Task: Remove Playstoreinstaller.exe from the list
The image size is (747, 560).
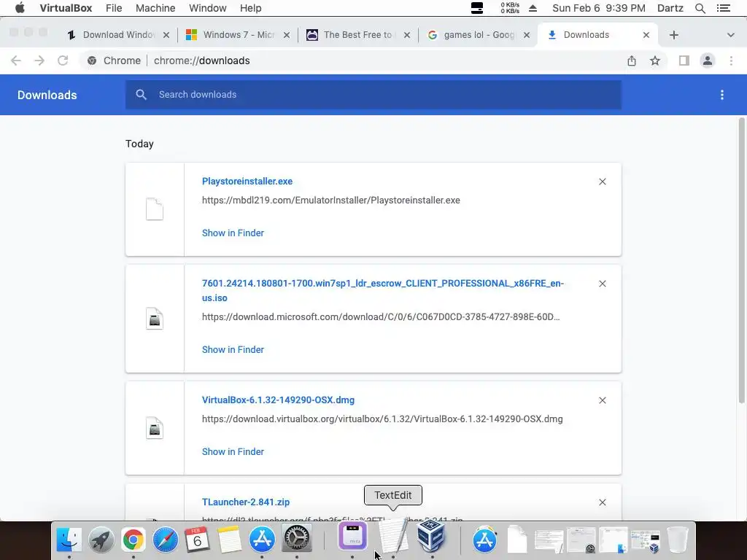Action: tap(602, 182)
